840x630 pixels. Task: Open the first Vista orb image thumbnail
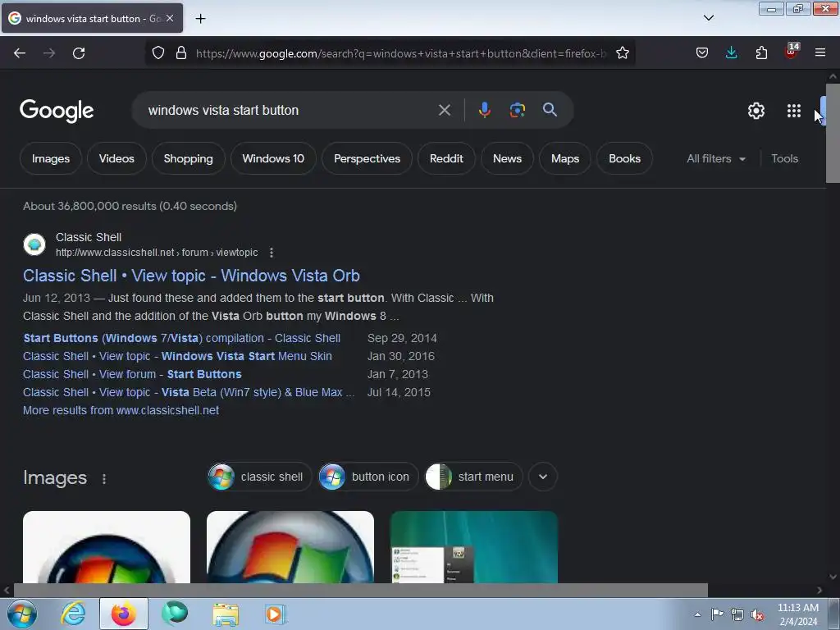[107, 547]
